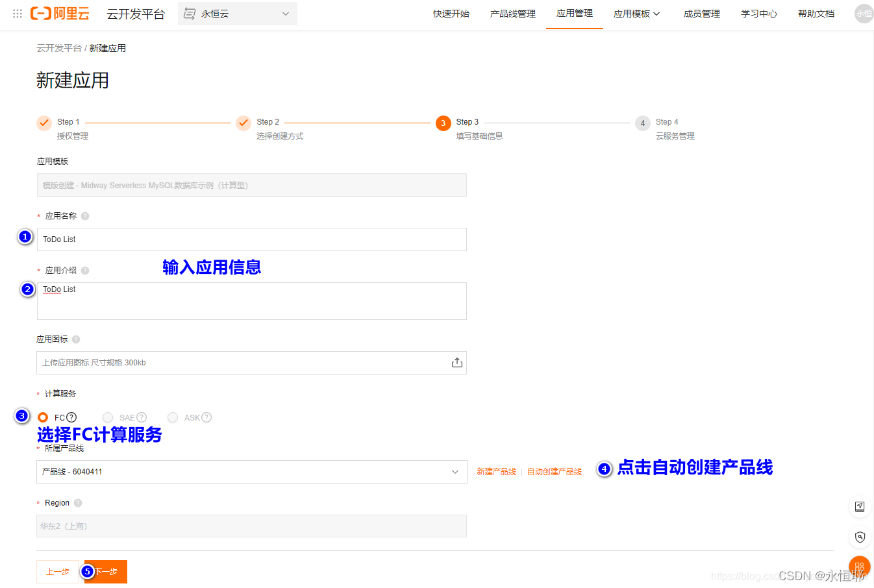Open 快速开始 menu item
This screenshot has height=588, width=874.
pyautogui.click(x=451, y=14)
